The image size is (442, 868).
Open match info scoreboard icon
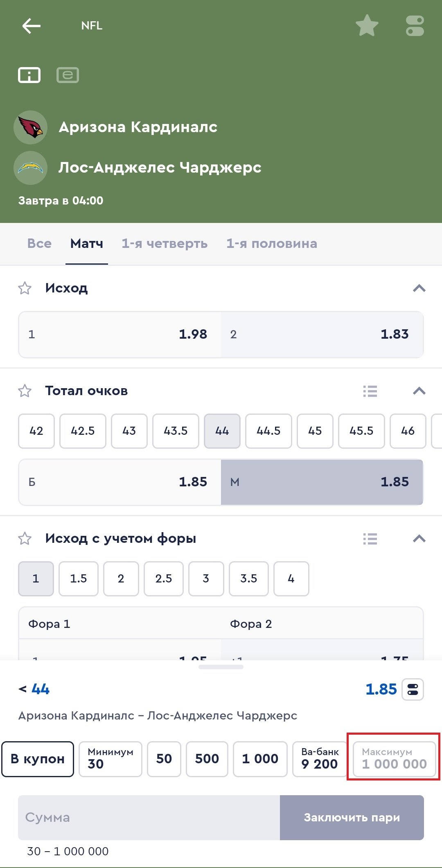pos(29,75)
